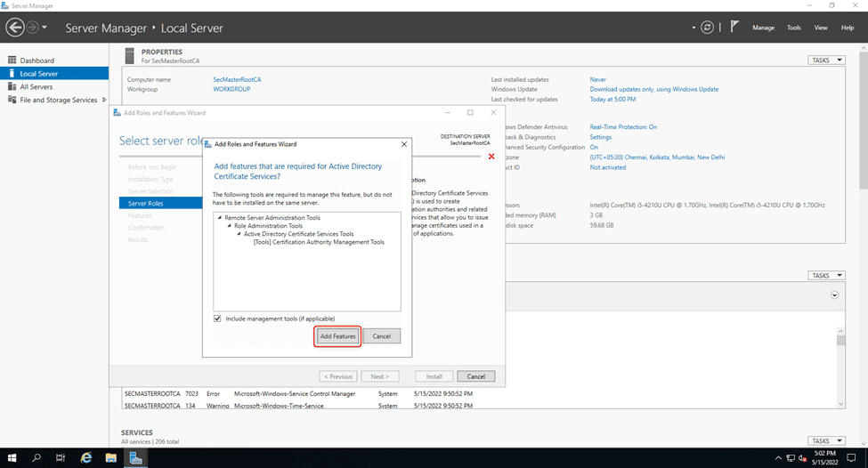Screen dimensions: 868x468
Task: Click the volume tray icon
Action: [803, 458]
